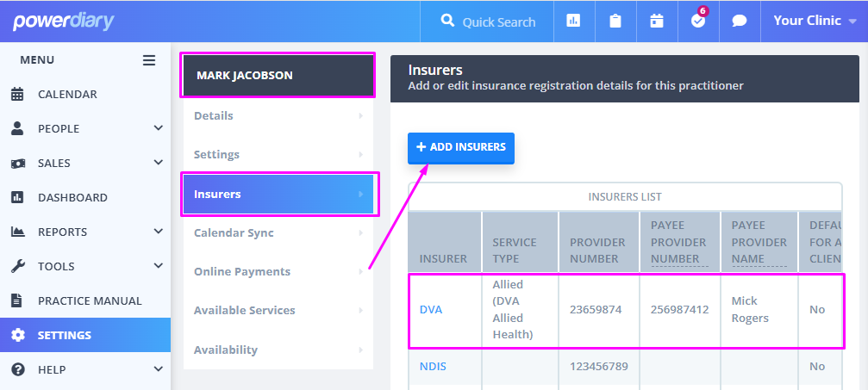
Task: Open tasks icon with notification badge
Action: pyautogui.click(x=698, y=22)
